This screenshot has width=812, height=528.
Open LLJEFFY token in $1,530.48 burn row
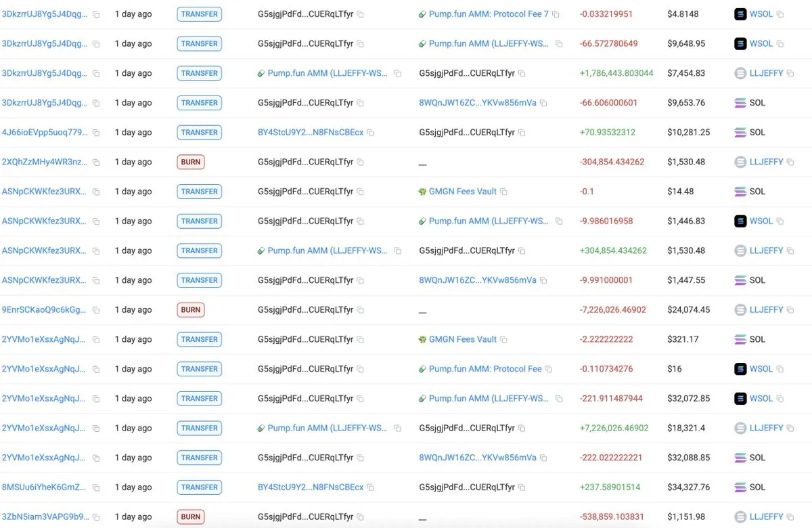[x=766, y=162]
